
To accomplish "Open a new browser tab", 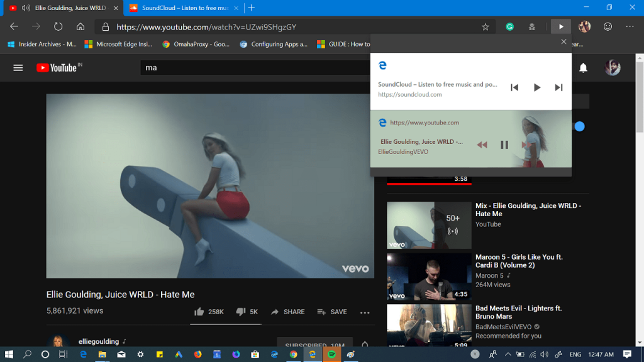I will (x=252, y=8).
